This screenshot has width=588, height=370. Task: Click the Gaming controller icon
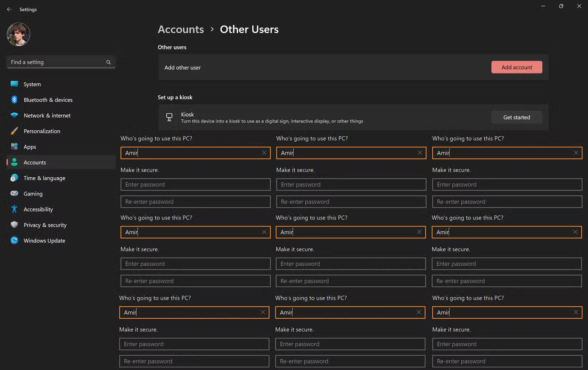coord(14,193)
